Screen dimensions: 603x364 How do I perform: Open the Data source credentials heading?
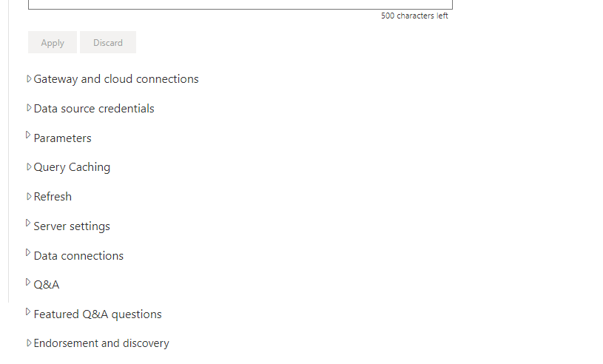point(94,109)
